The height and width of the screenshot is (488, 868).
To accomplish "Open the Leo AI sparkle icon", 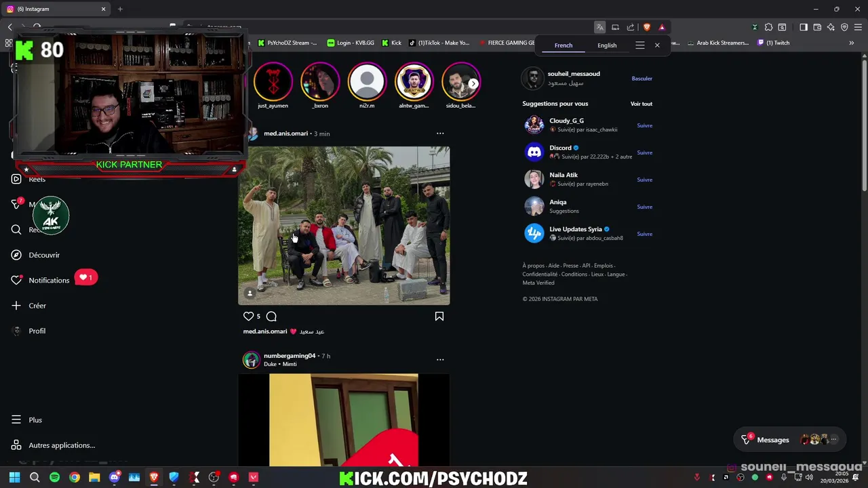I will coord(831,27).
